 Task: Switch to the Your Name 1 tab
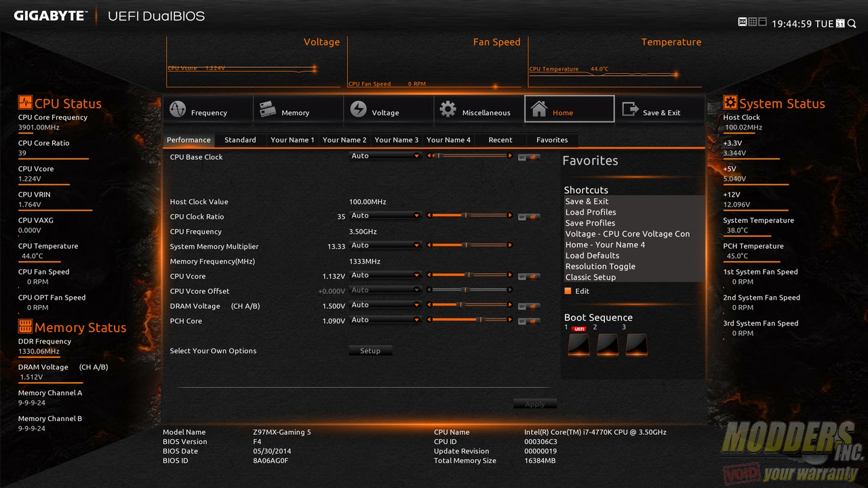292,140
